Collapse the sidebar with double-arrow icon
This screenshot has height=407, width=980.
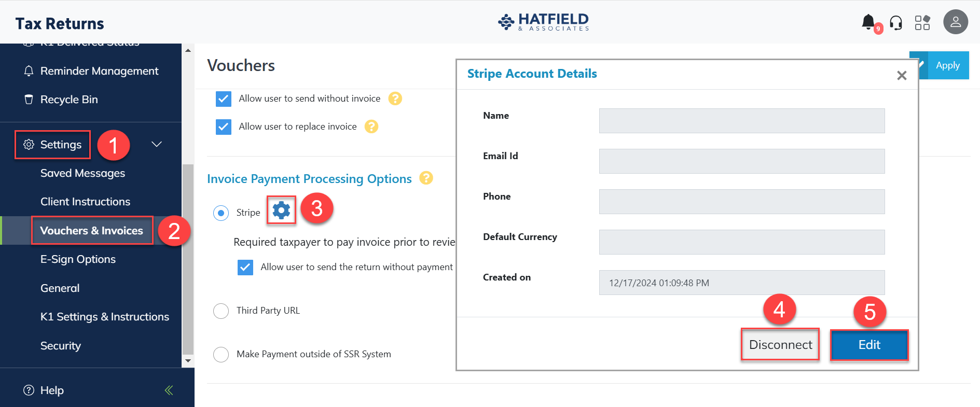[x=169, y=390]
